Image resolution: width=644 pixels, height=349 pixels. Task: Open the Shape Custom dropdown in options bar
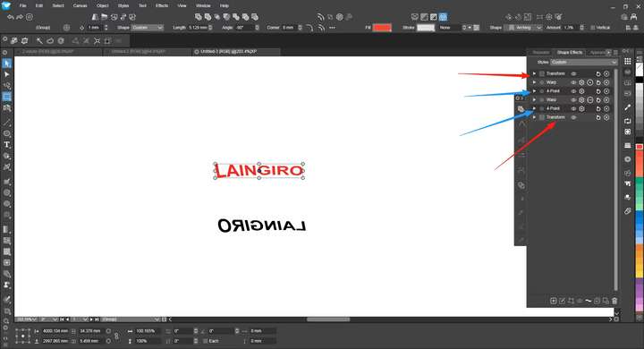click(x=148, y=28)
